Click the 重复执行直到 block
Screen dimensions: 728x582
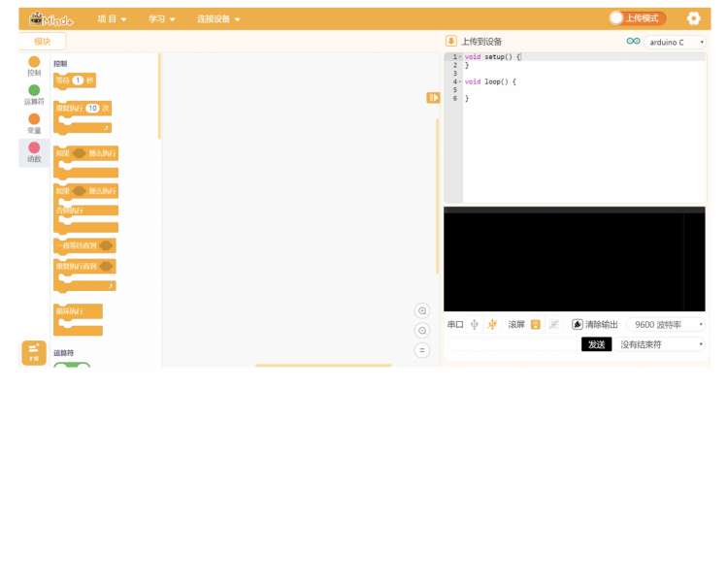pos(84,275)
